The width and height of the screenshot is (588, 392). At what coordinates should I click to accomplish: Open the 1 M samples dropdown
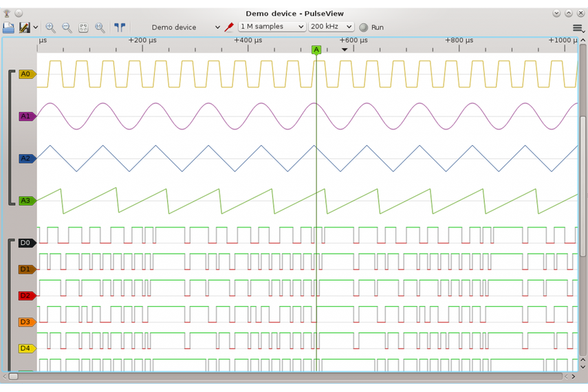pyautogui.click(x=272, y=27)
